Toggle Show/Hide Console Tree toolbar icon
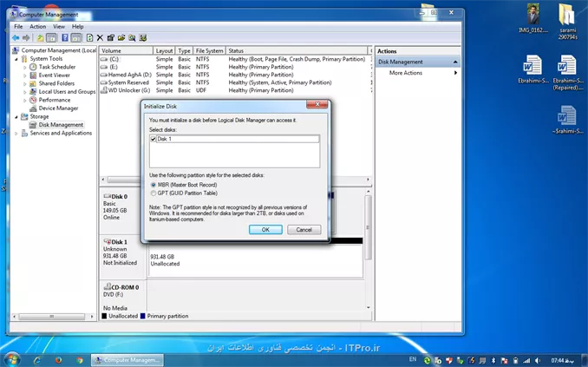The height and width of the screenshot is (367, 588). click(51, 38)
